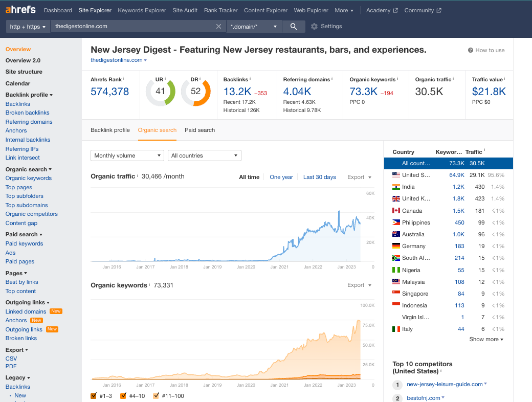Toggle the #11–100 keywords checkbox
The image size is (532, 402).
point(156,396)
